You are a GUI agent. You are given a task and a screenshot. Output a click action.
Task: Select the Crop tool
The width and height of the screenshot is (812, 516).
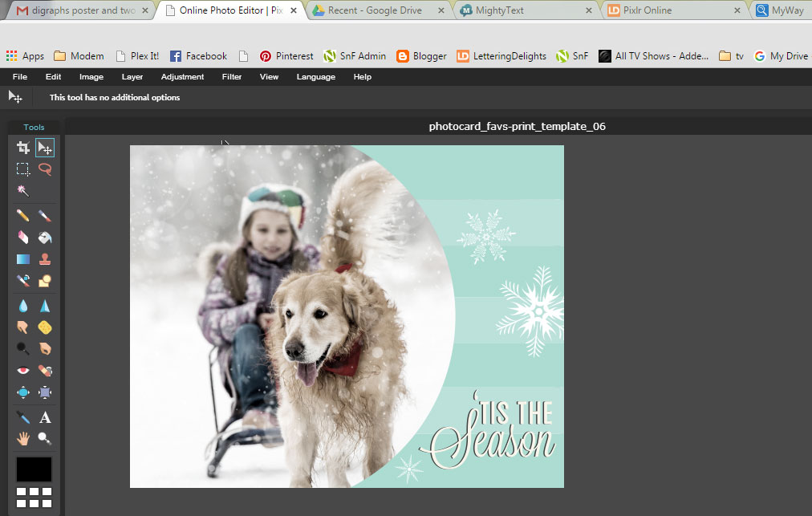coord(23,148)
